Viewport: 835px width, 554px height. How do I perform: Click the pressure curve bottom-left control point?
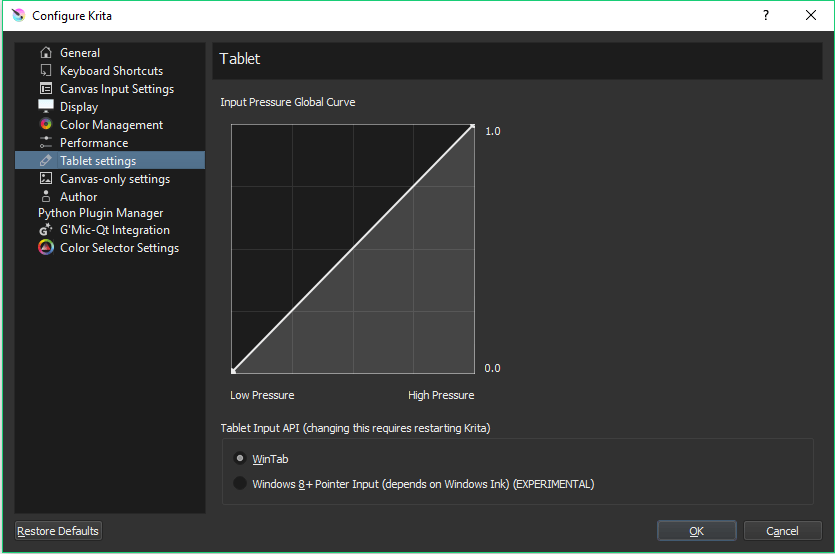click(233, 371)
